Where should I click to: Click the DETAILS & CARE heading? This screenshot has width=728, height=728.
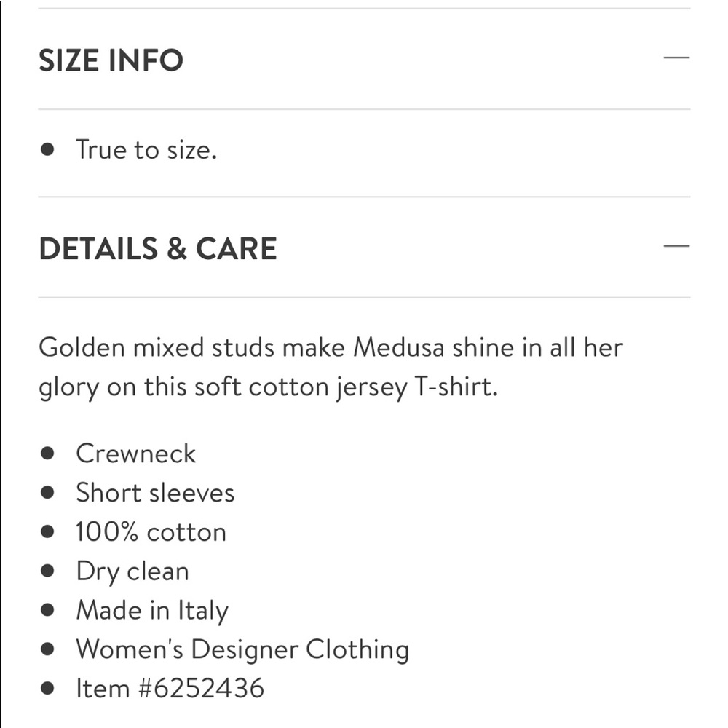coord(158,248)
